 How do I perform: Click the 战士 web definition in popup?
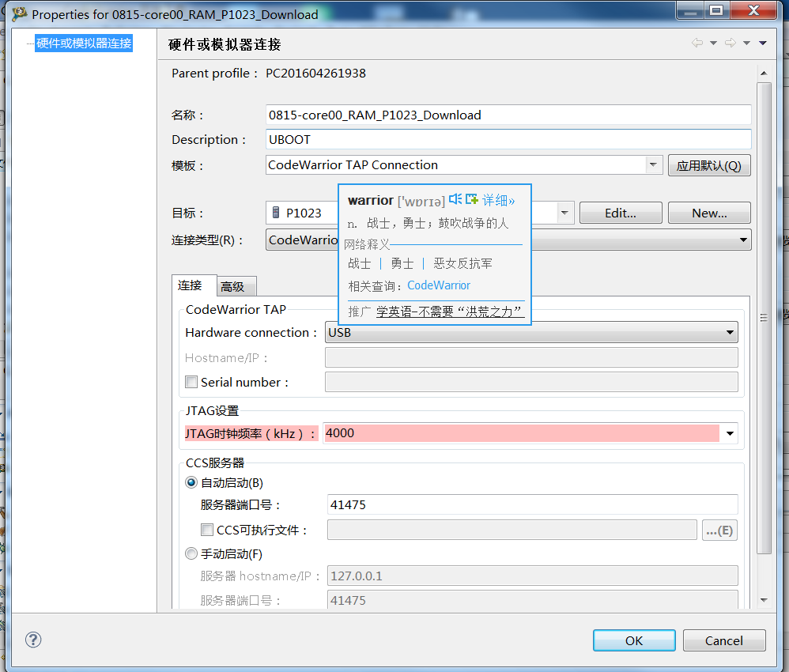click(359, 263)
